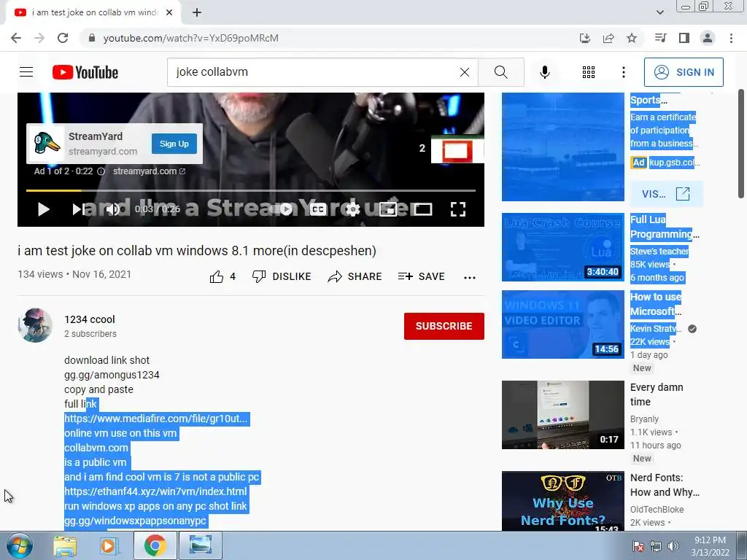Open Chrome media control icon
This screenshot has height=560, width=747.
(x=660, y=38)
